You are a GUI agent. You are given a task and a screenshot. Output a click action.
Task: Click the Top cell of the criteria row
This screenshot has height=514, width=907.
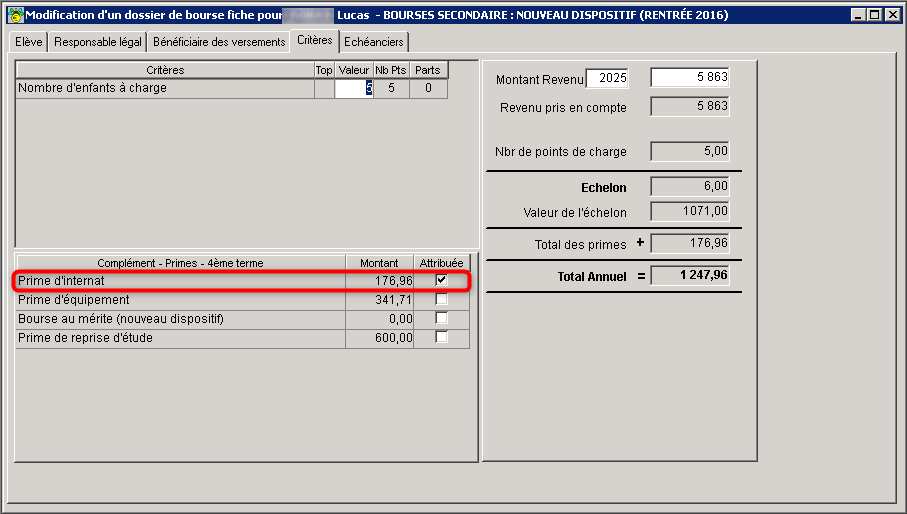click(324, 88)
